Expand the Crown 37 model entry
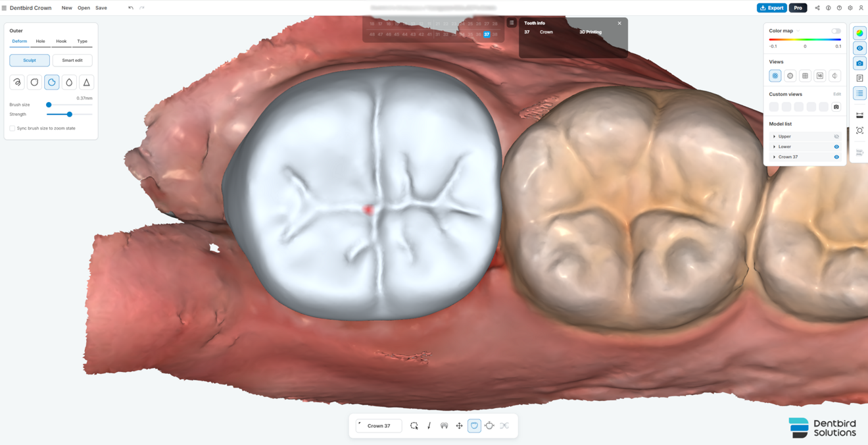868x445 pixels. (x=774, y=157)
